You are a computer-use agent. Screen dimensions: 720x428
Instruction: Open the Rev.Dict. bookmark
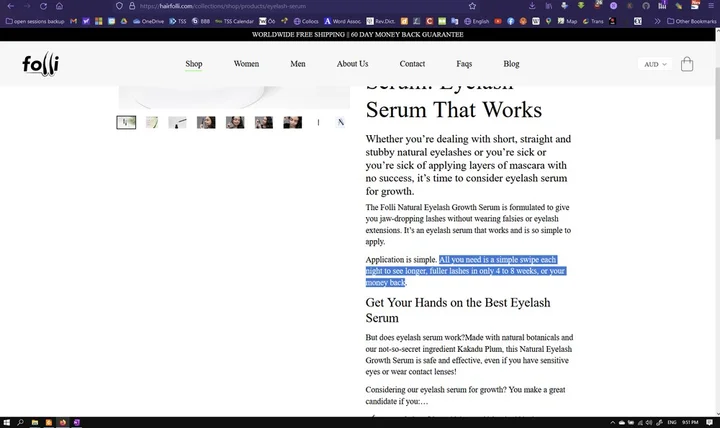click(381, 21)
